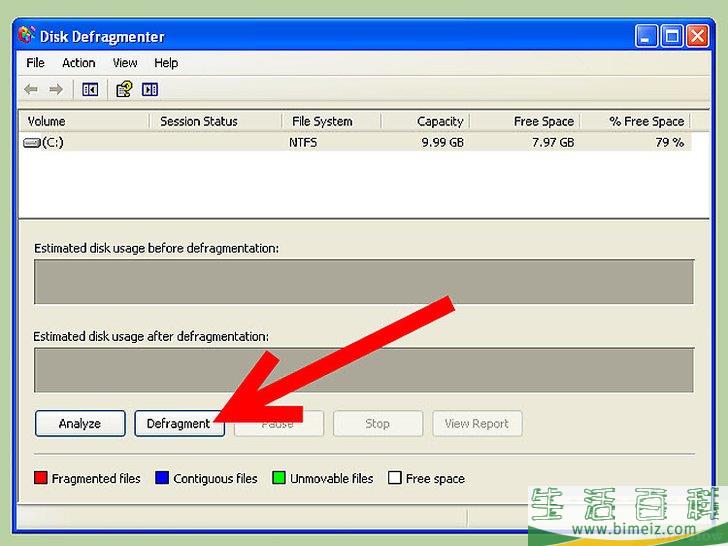Toggle the console tree pane icon
728x546 pixels.
[x=90, y=89]
